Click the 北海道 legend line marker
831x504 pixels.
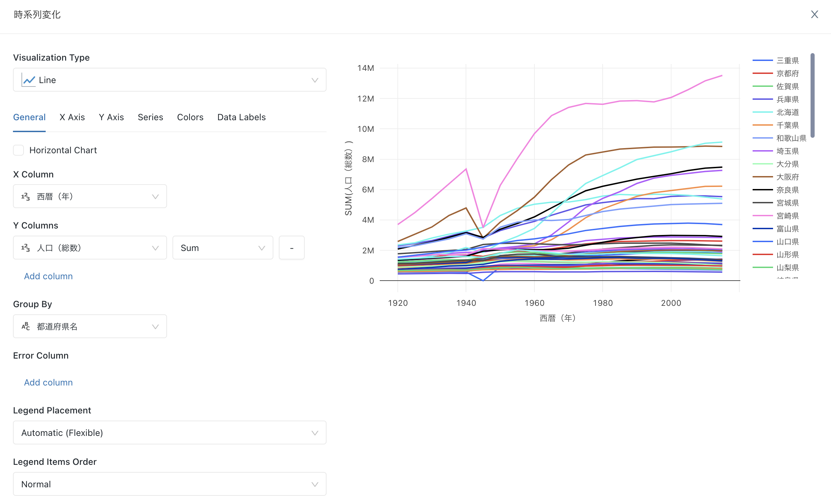point(762,112)
